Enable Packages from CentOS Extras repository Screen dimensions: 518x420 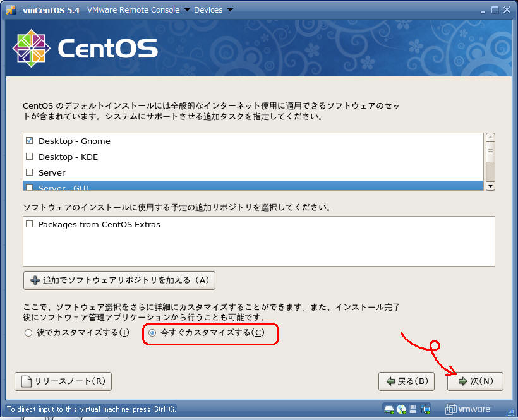pyautogui.click(x=29, y=224)
